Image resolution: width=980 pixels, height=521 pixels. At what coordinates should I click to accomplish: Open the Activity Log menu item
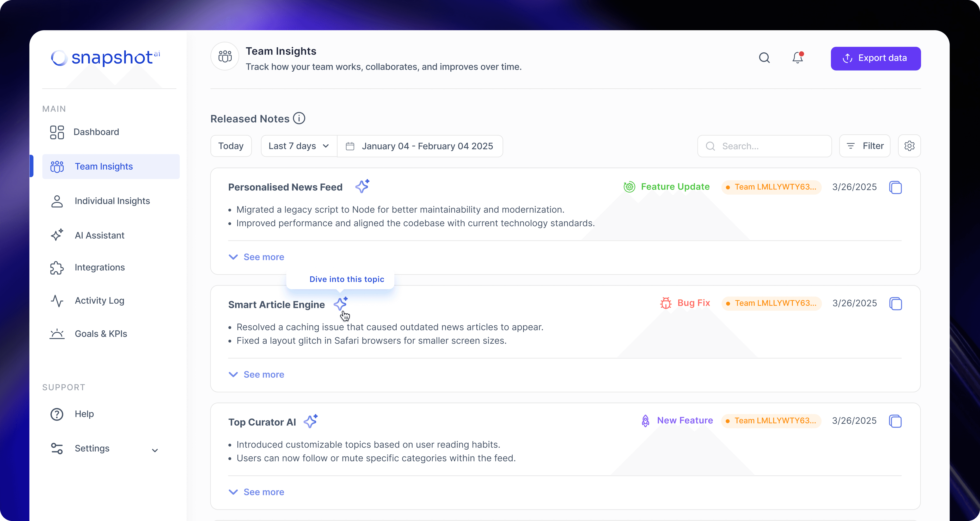(99, 300)
